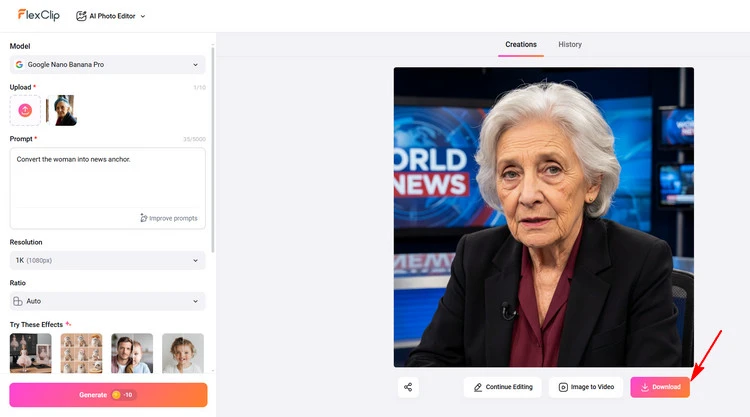Click the Improve prompts button
750x417 pixels.
click(x=169, y=218)
